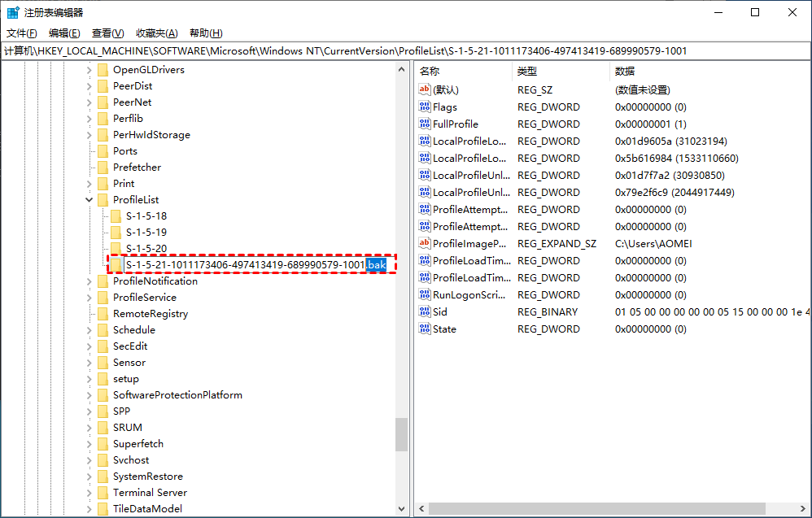Click the registry path address bar
This screenshot has width=812, height=518.
405,50
